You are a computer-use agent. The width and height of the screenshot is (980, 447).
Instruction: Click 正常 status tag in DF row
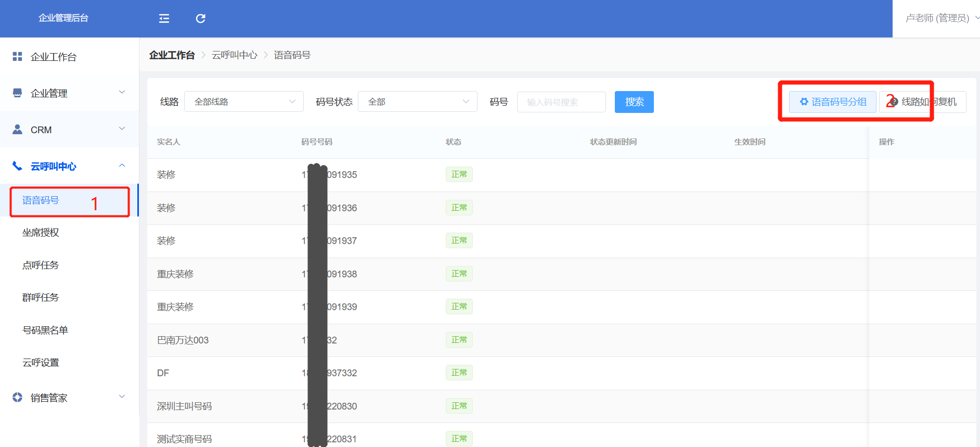coord(459,373)
